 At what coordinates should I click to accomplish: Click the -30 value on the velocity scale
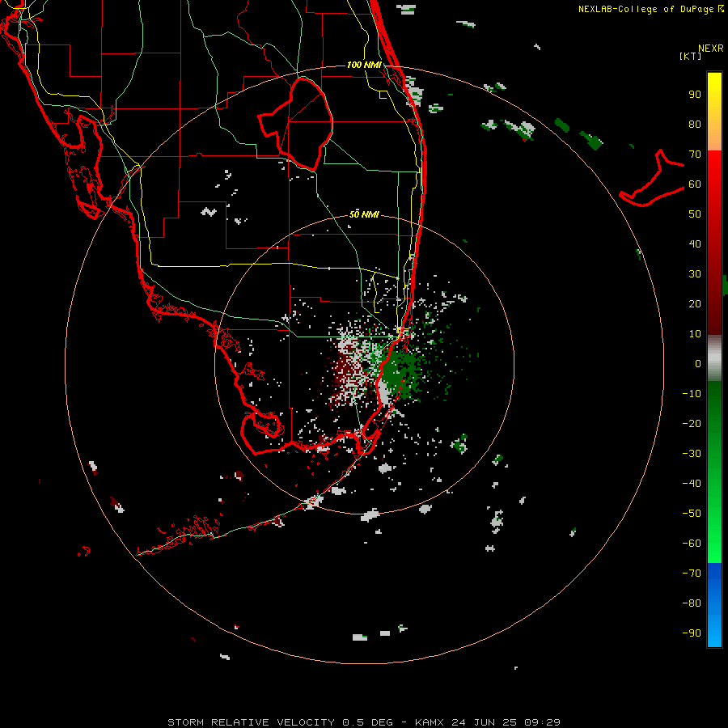coord(692,454)
